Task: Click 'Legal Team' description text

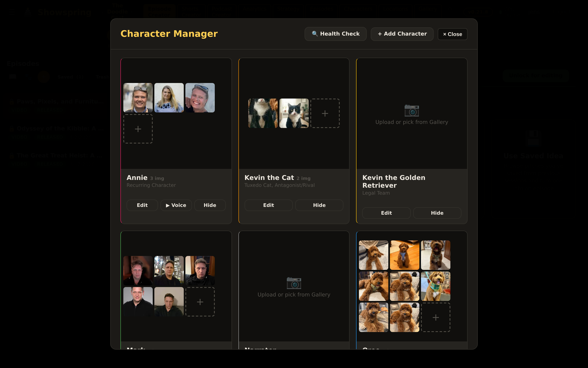Action: pos(376,193)
